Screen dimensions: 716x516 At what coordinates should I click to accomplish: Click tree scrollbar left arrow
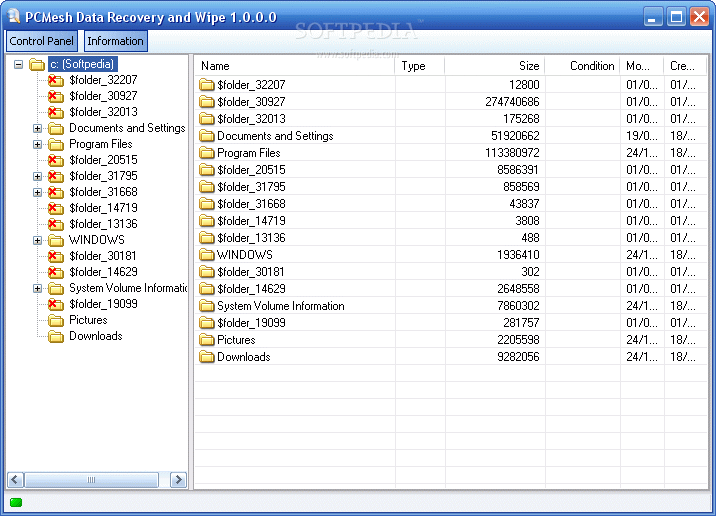tap(15, 479)
